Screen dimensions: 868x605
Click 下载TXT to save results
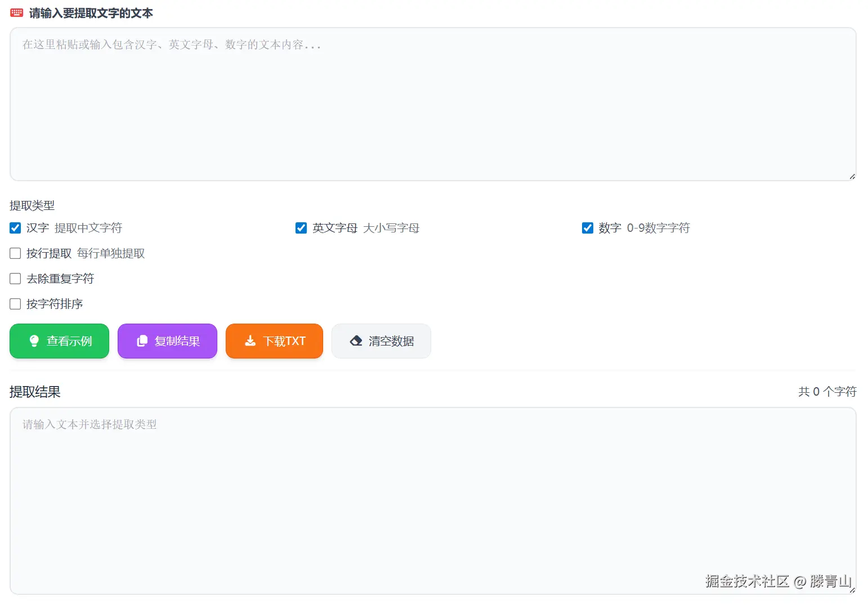pyautogui.click(x=274, y=340)
